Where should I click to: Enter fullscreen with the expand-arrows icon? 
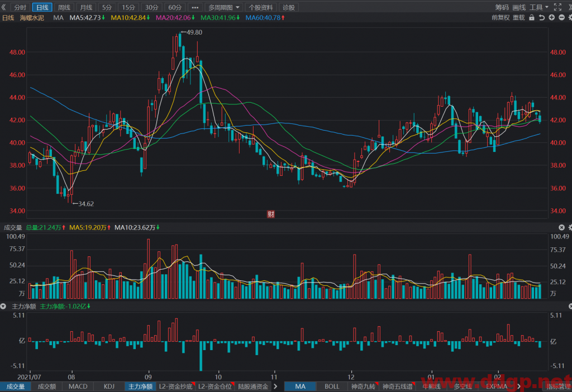[558, 7]
